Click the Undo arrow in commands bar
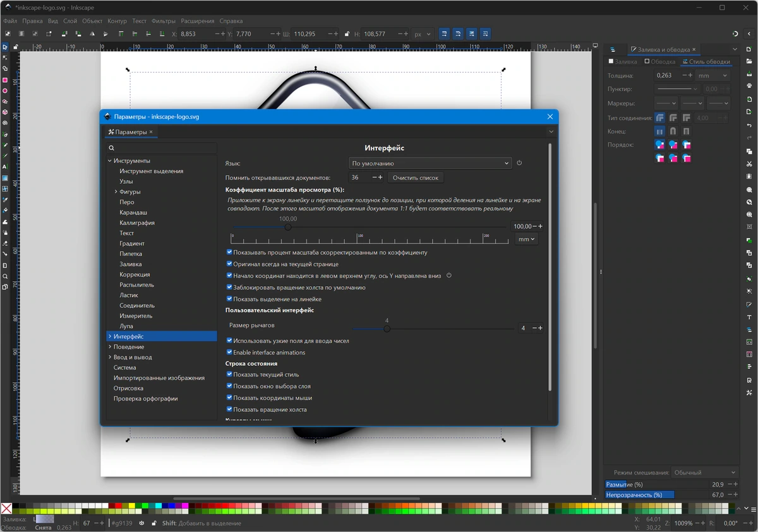 tap(749, 126)
